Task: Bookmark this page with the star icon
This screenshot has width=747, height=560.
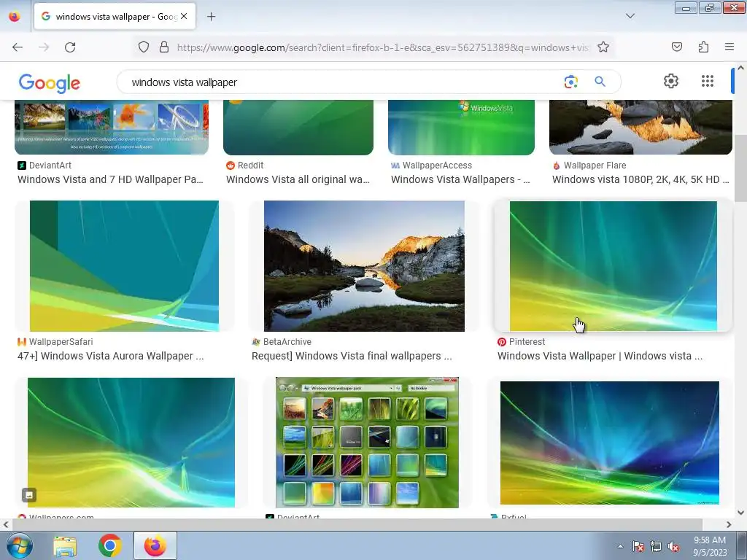Action: click(x=603, y=47)
